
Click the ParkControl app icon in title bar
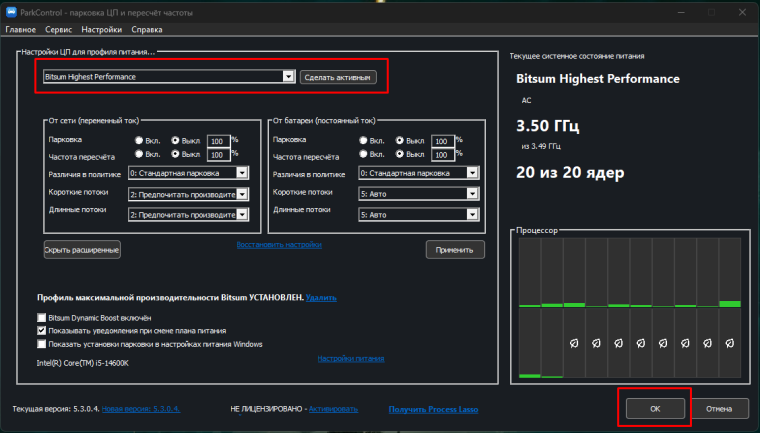point(11,12)
